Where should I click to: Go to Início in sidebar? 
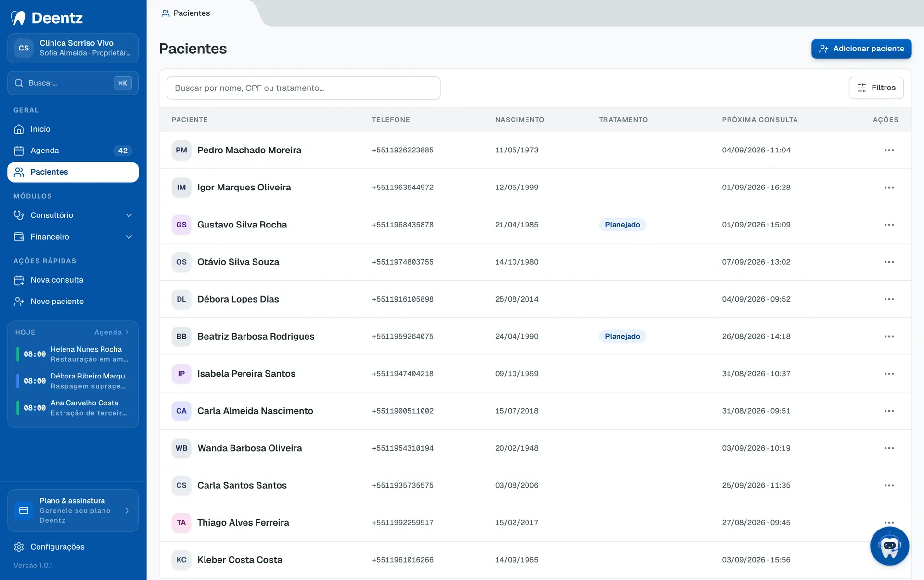(73, 129)
